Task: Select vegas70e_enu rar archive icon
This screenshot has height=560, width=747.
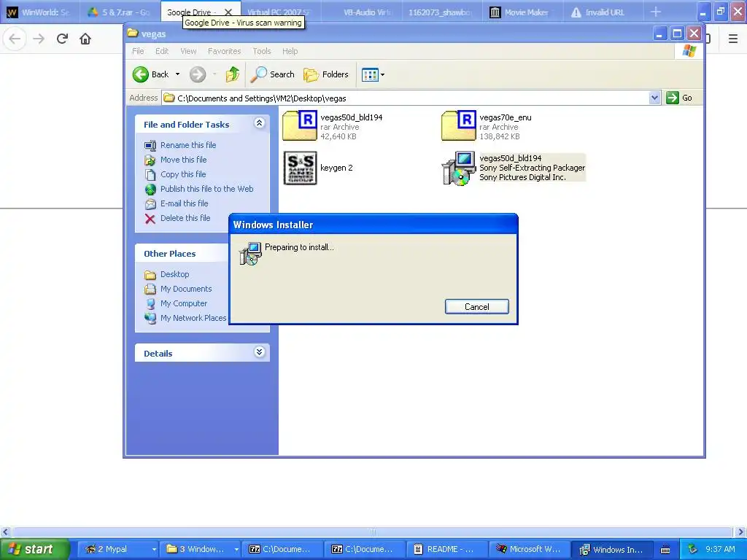Action: (459, 125)
